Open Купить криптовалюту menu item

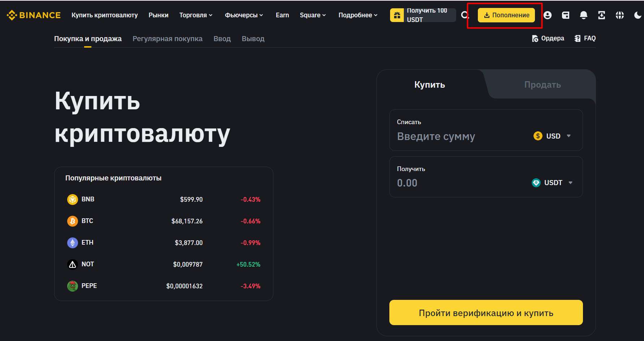pos(104,15)
